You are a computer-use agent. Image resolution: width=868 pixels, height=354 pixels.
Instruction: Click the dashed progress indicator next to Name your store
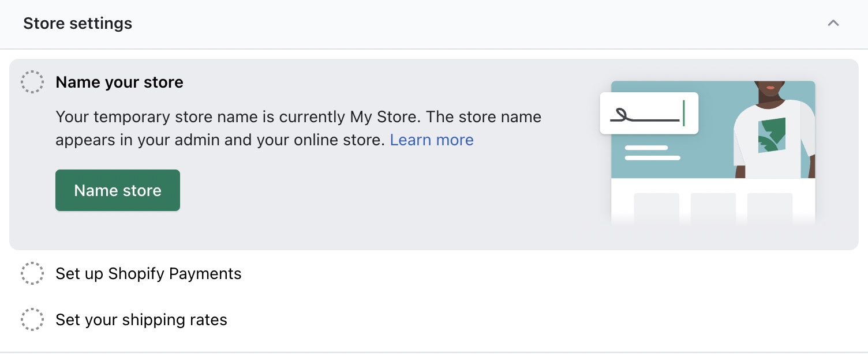pyautogui.click(x=32, y=82)
